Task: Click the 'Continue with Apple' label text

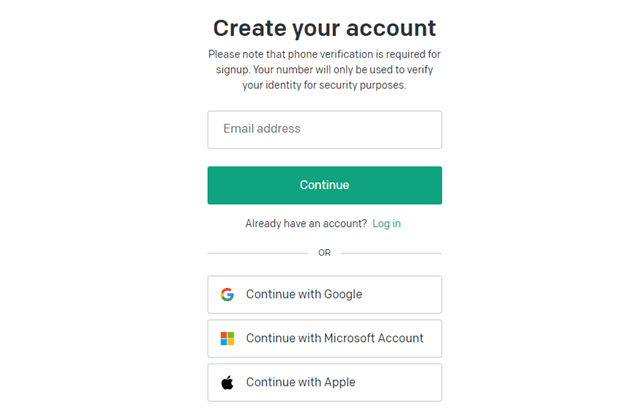Action: [300, 383]
